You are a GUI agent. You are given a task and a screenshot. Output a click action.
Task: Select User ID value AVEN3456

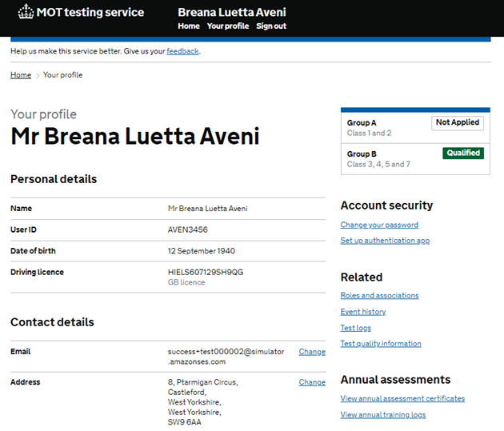coord(188,230)
